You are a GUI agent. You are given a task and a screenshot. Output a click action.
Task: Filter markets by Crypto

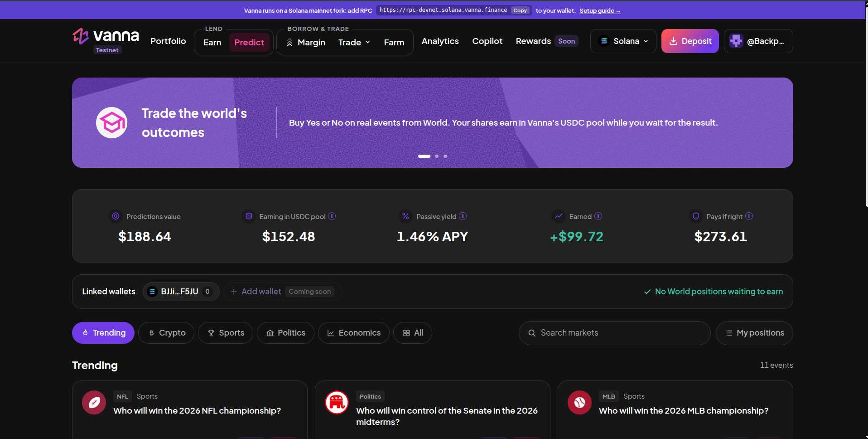(x=166, y=333)
